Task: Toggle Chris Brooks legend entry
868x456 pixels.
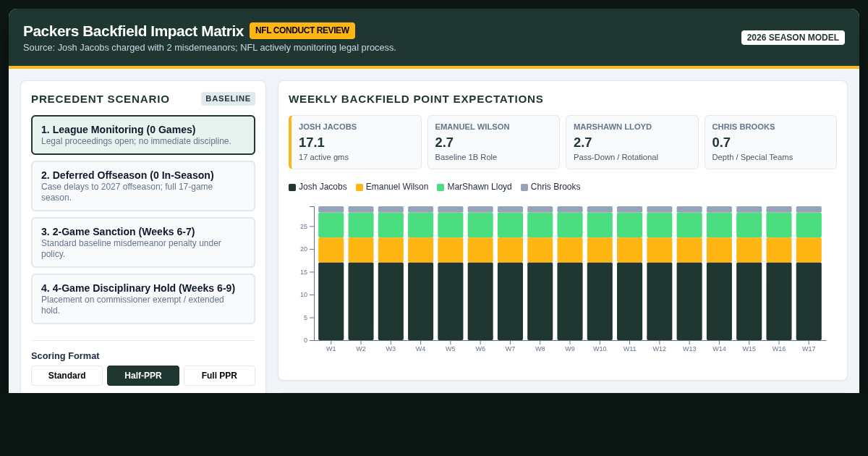Action: (x=550, y=187)
